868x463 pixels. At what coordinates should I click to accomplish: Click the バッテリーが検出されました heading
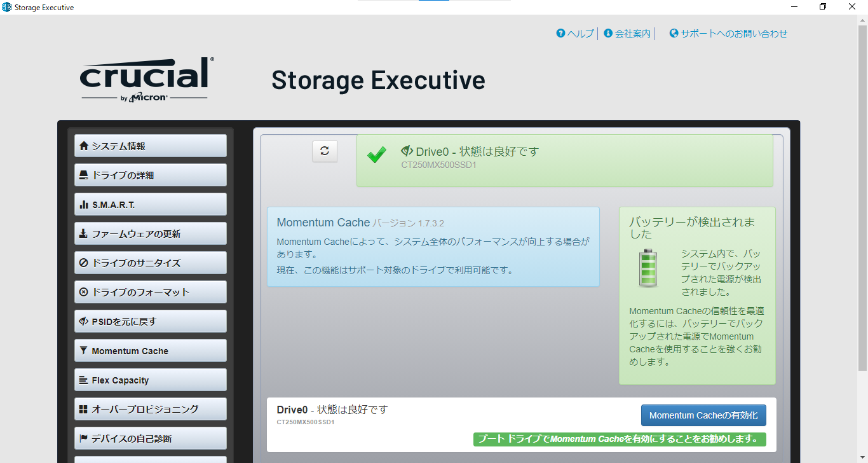[692, 228]
